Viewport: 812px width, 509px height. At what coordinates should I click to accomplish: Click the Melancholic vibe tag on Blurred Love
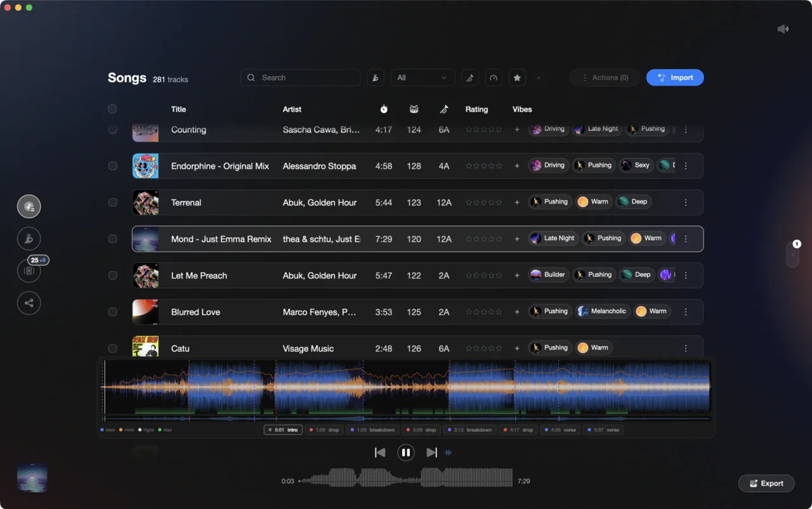pyautogui.click(x=602, y=311)
